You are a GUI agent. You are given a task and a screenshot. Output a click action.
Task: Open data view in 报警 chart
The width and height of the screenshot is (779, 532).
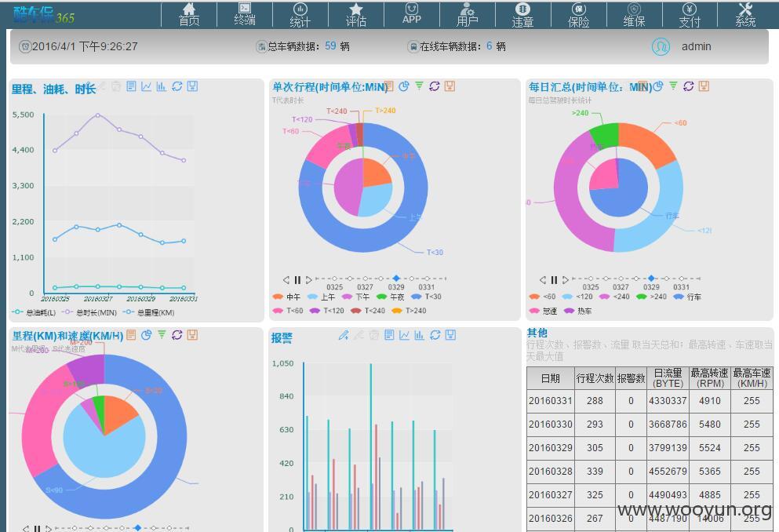click(x=389, y=335)
